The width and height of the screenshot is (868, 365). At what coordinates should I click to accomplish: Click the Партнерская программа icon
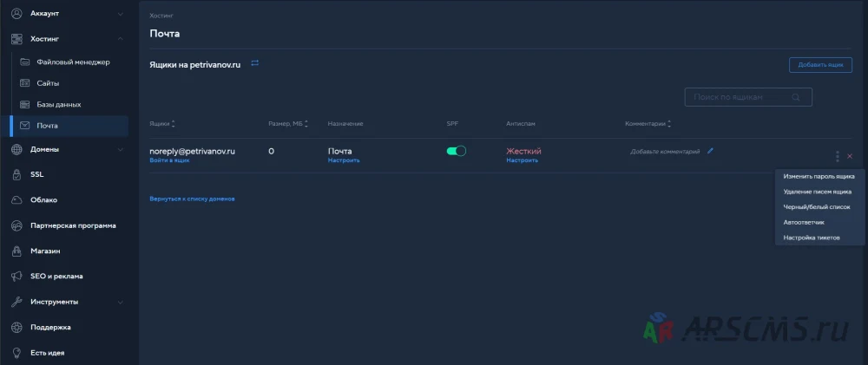tap(16, 225)
